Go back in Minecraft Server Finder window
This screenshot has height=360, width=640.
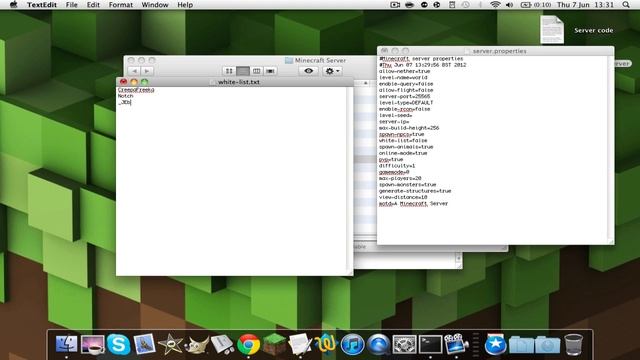click(x=134, y=71)
